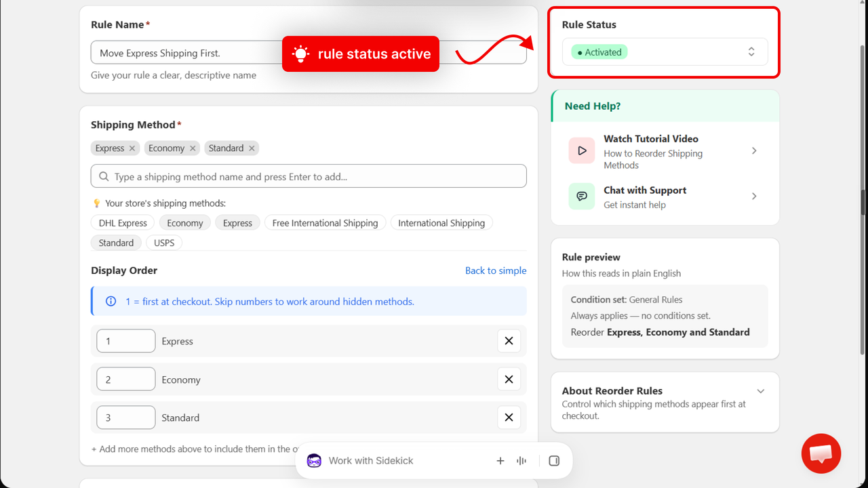The height and width of the screenshot is (488, 868).
Task: Open the red live chat widget
Action: [x=821, y=453]
